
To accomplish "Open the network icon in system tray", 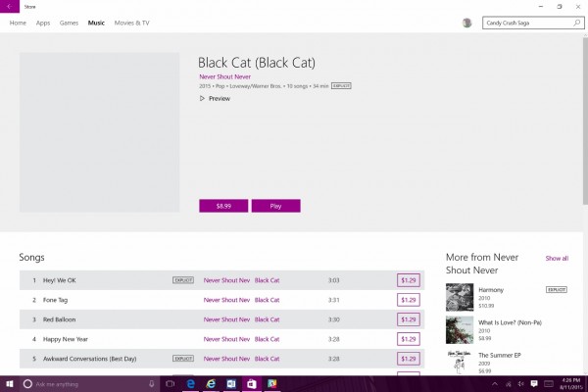I will click(x=508, y=384).
